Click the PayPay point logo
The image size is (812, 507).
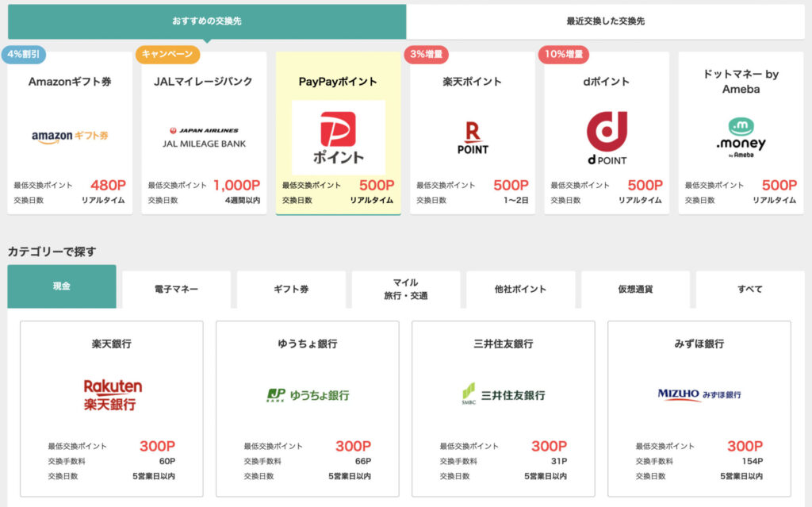tap(338, 137)
